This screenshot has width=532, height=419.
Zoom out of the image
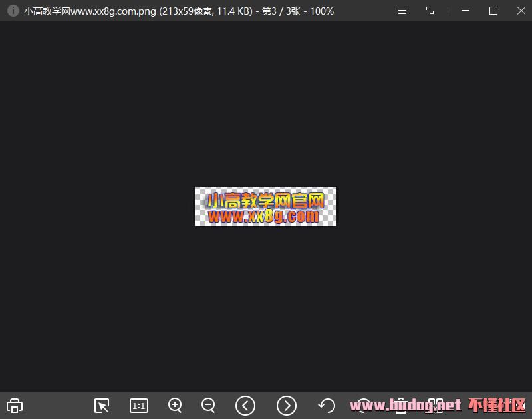208,406
